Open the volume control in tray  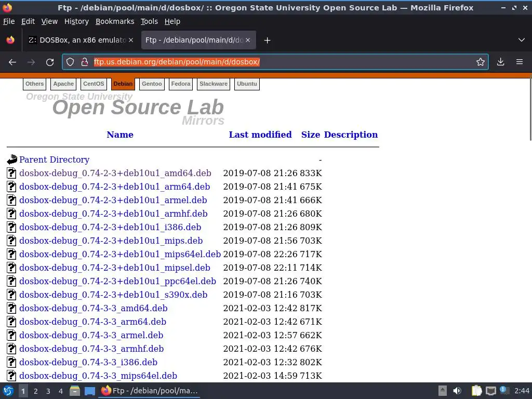pos(457,391)
